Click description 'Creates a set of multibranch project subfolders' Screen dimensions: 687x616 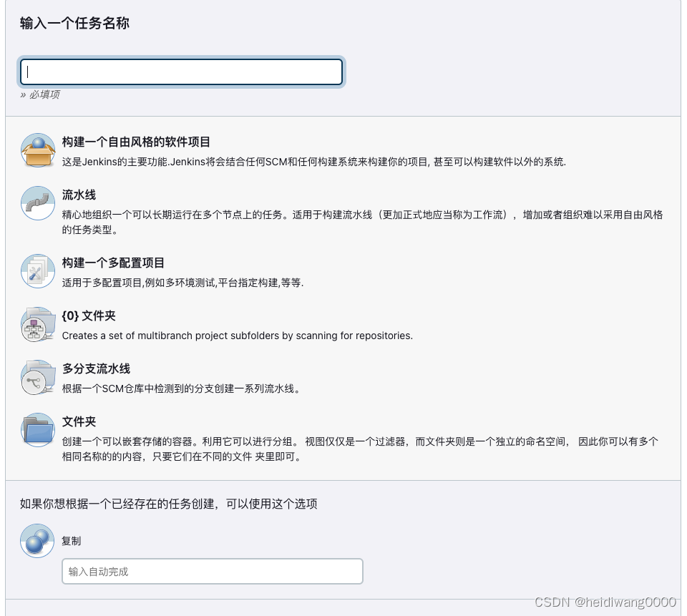[x=238, y=336]
